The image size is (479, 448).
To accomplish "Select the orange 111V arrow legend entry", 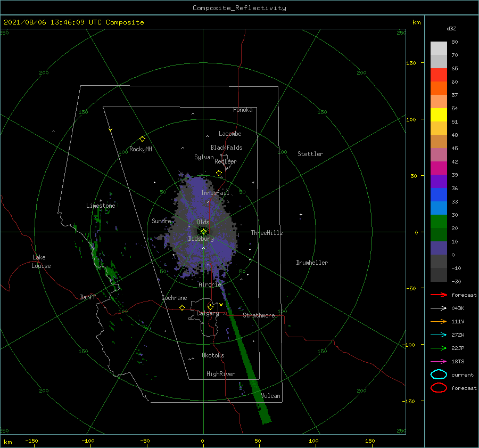I will [x=439, y=321].
